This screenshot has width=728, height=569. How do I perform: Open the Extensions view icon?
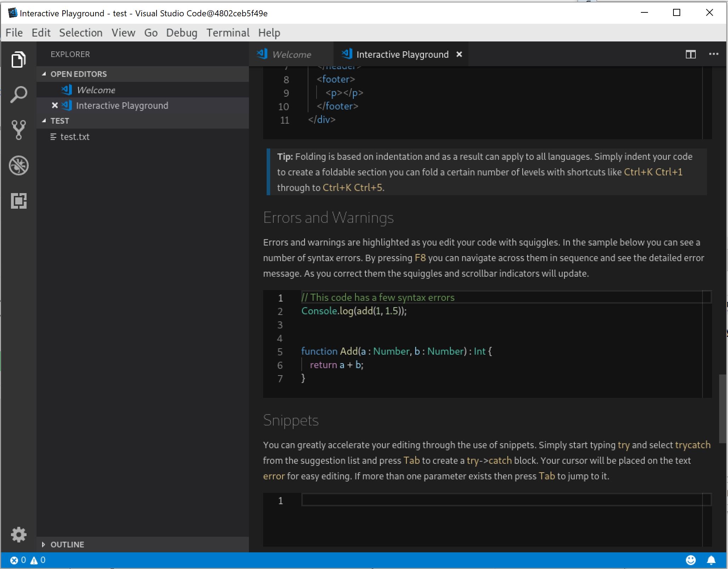click(18, 201)
